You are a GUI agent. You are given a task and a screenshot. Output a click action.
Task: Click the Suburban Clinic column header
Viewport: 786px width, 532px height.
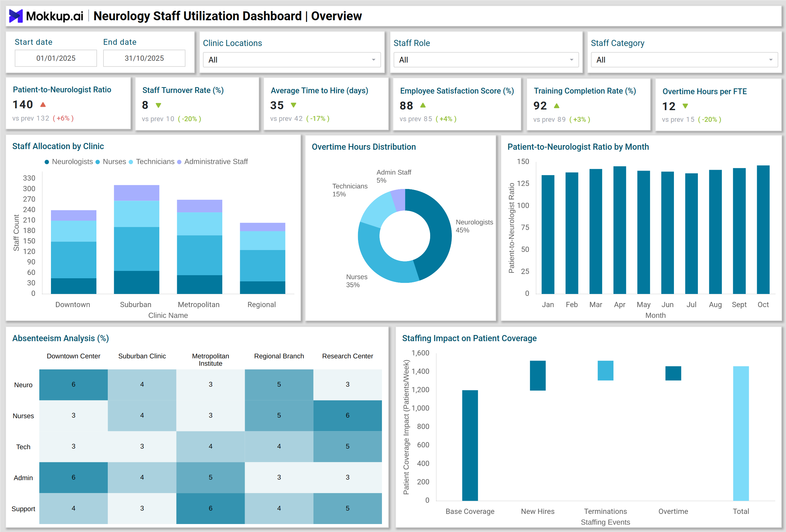pos(142,356)
